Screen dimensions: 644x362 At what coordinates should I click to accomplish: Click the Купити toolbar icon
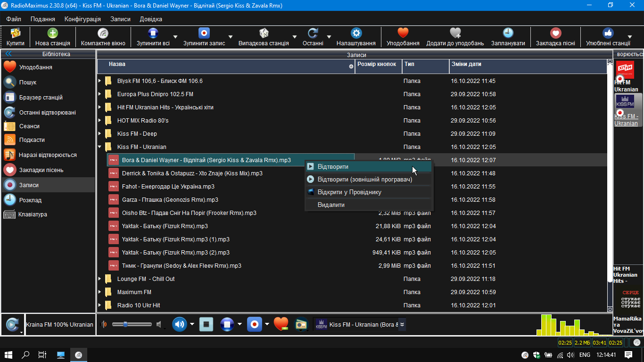click(x=16, y=33)
